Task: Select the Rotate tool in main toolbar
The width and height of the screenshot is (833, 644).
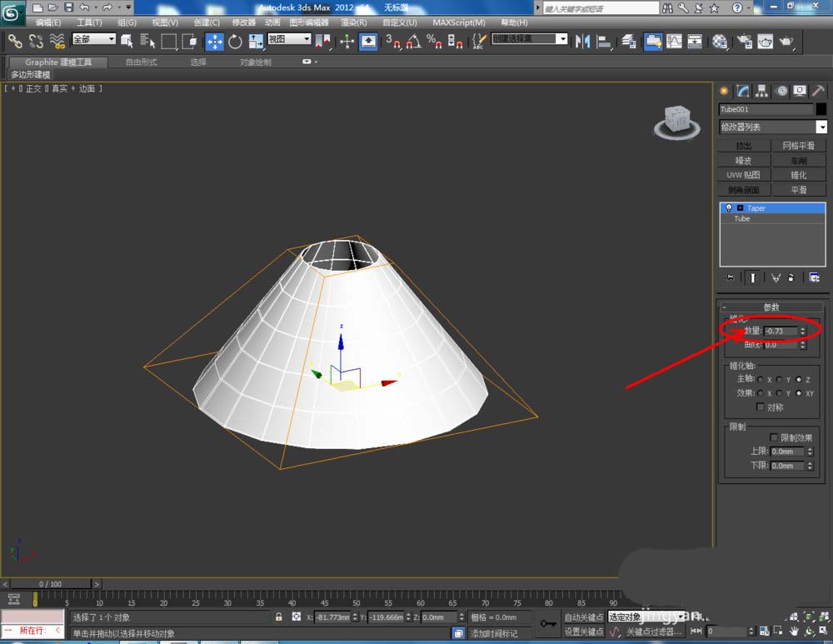Action: click(x=235, y=41)
